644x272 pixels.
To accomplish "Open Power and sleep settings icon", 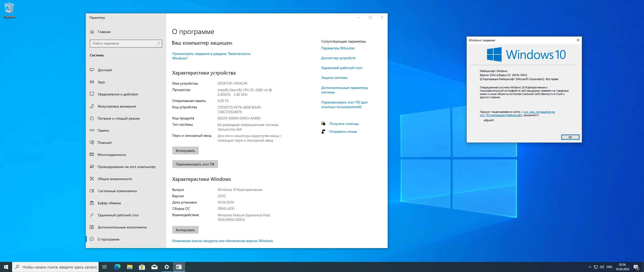I will pos(92,118).
